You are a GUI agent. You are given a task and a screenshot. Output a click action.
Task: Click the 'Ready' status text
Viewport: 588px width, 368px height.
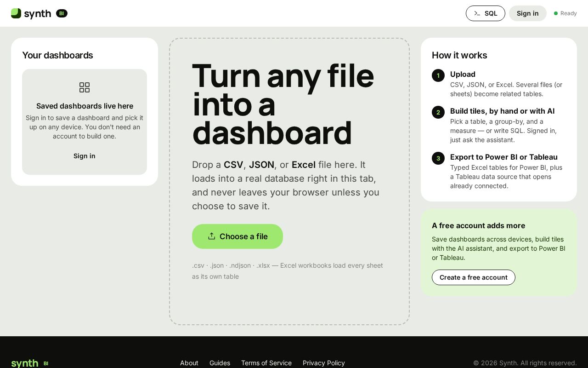[568, 13]
